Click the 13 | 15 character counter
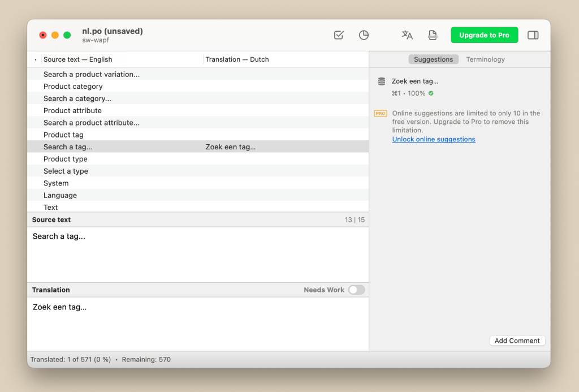This screenshot has height=392, width=579. click(x=355, y=219)
